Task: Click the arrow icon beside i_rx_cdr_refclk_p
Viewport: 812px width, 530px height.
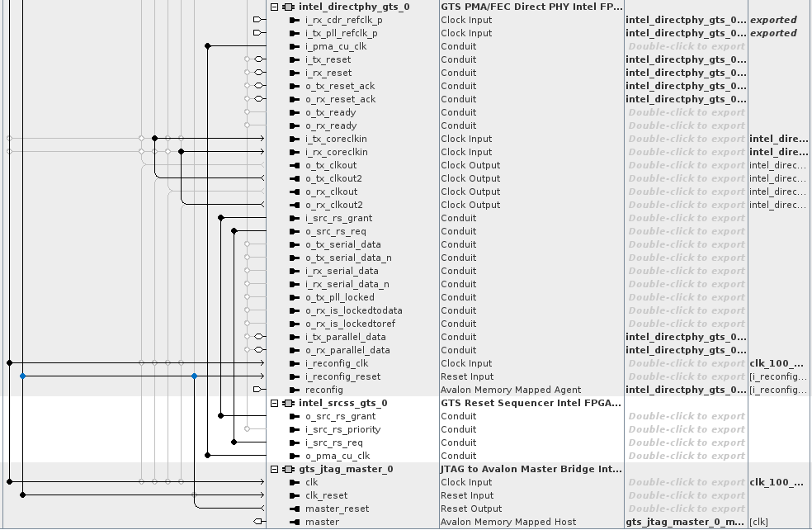Action: [295, 20]
